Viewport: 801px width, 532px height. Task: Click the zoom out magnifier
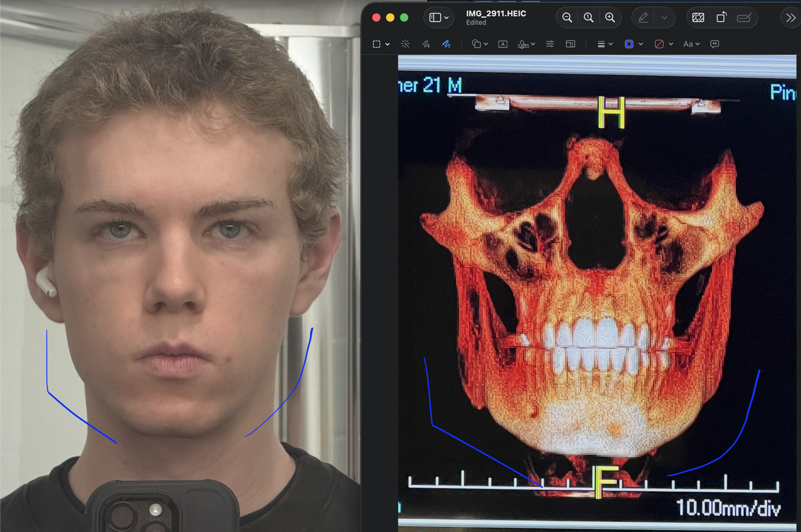pos(567,17)
